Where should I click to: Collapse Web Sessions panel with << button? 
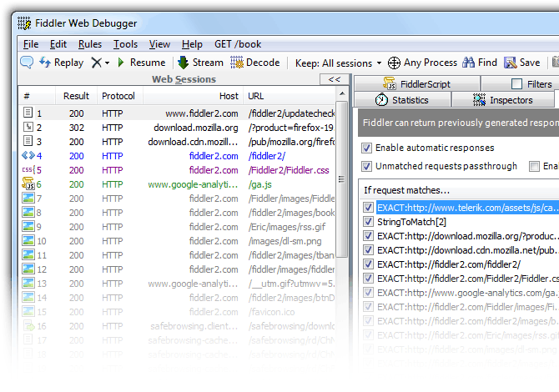click(x=334, y=79)
